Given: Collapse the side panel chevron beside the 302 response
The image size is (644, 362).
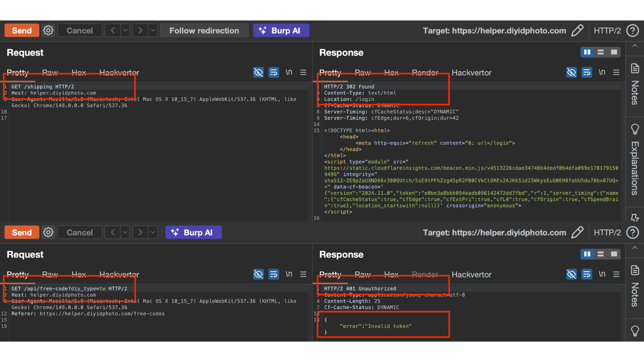Looking at the screenshot, I should [635, 46].
